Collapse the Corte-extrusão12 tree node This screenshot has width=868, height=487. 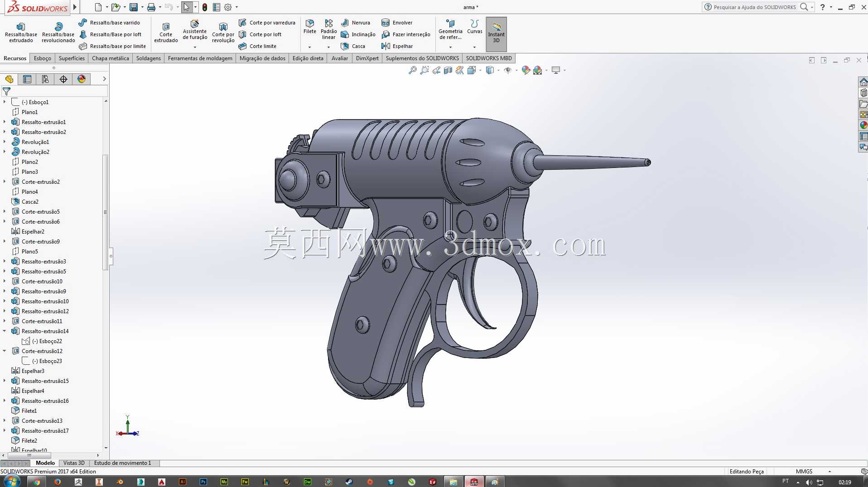coord(5,351)
